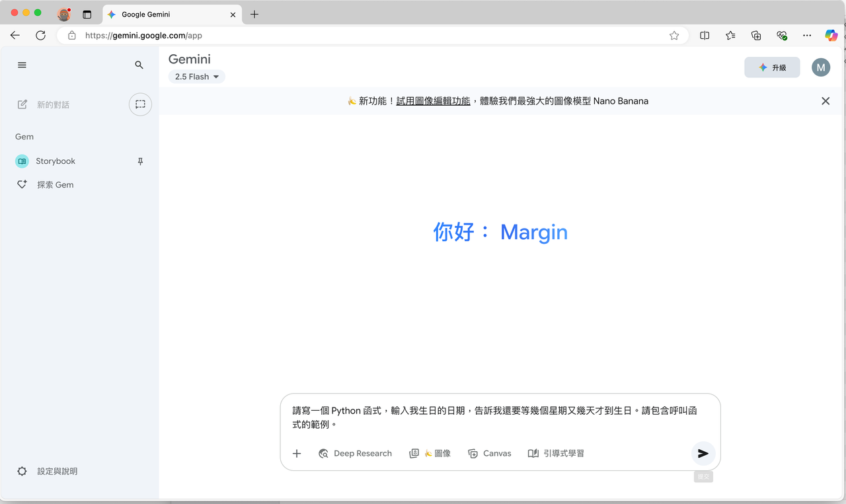Toggle the pin icon beside Storybook
Screen dimensions: 846x504
pos(140,161)
